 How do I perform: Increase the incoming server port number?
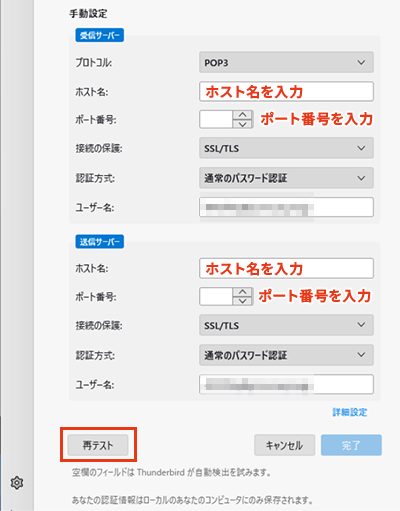(x=243, y=115)
